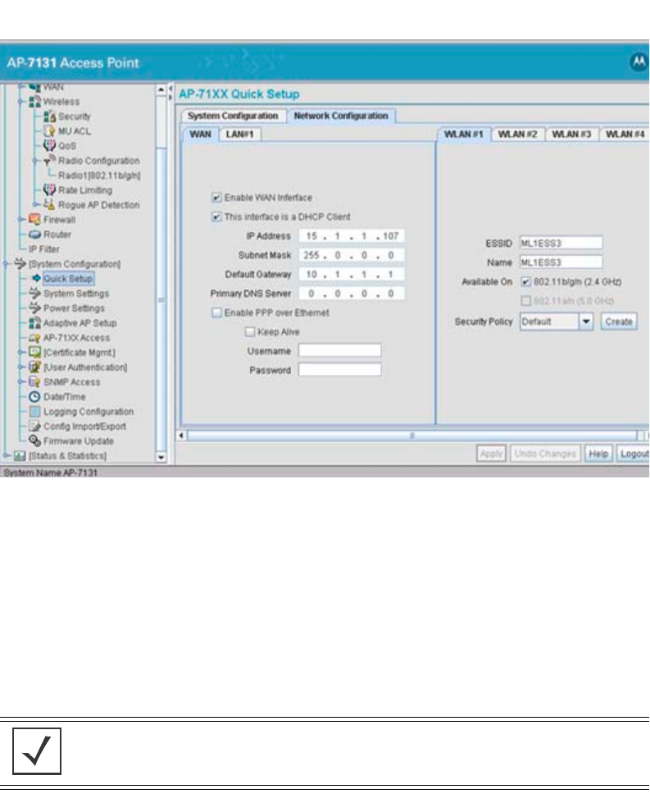Image resolution: width=650 pixels, height=812 pixels.
Task: Click the Username input field
Action: (339, 350)
